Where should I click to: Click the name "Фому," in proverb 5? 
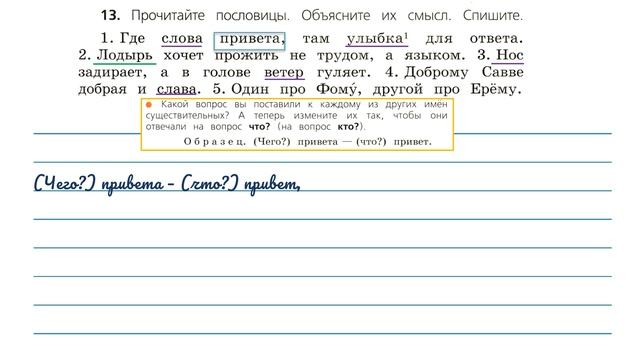coord(338,89)
